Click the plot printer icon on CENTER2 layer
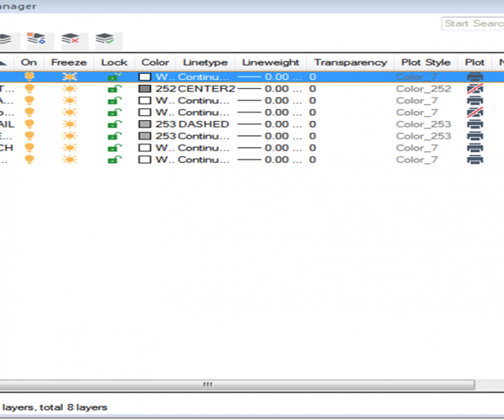 (x=475, y=88)
